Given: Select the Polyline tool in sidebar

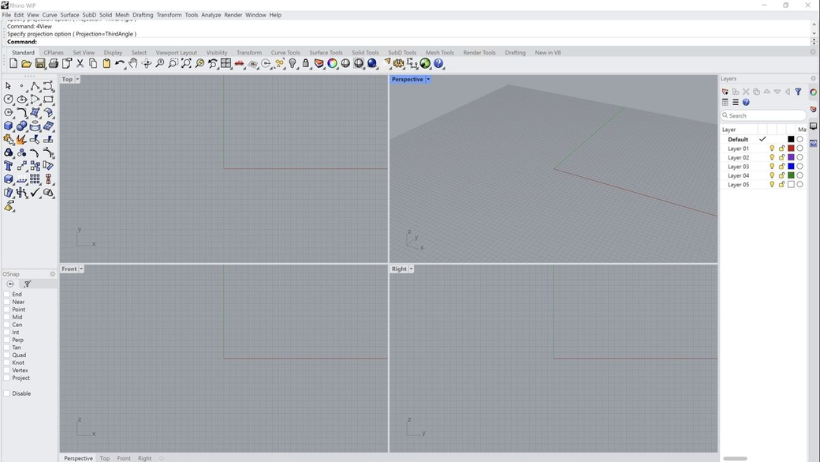Looking at the screenshot, I should click(x=35, y=86).
